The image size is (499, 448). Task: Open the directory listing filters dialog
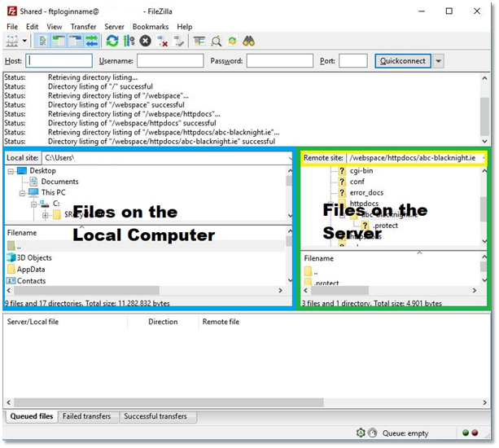pyautogui.click(x=199, y=41)
